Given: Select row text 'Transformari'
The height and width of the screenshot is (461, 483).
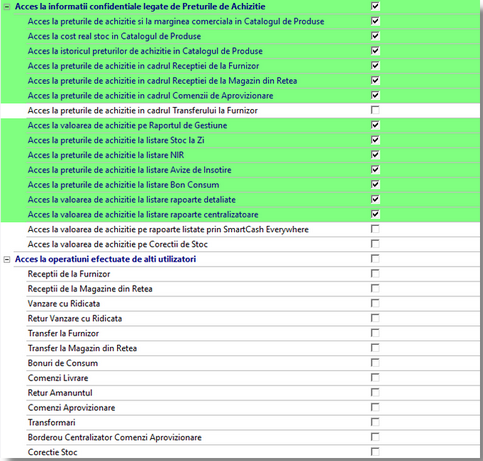Looking at the screenshot, I should [52, 423].
